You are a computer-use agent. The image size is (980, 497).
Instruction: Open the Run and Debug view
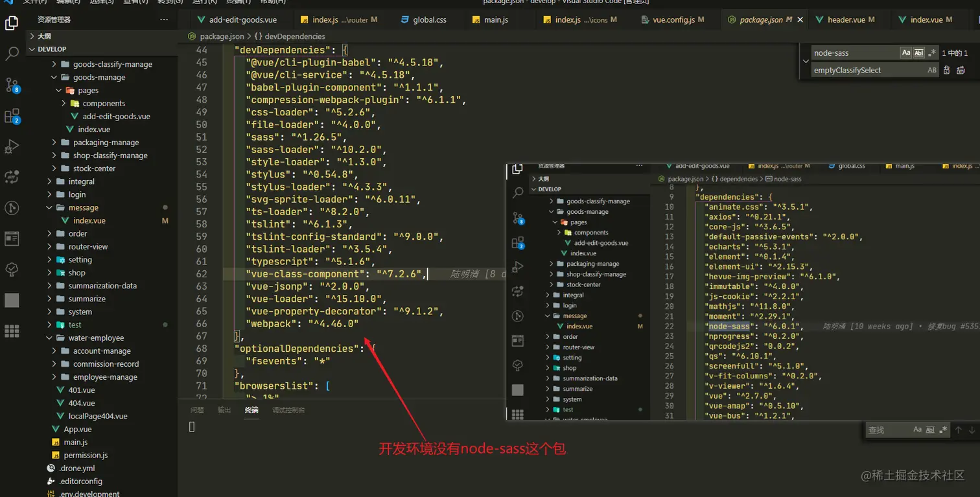(12, 146)
